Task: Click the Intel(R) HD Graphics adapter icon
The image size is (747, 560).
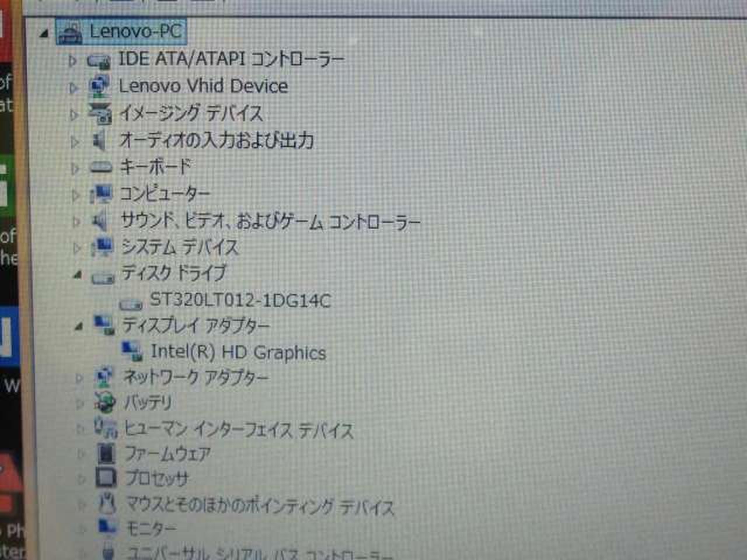Action: pos(132,352)
